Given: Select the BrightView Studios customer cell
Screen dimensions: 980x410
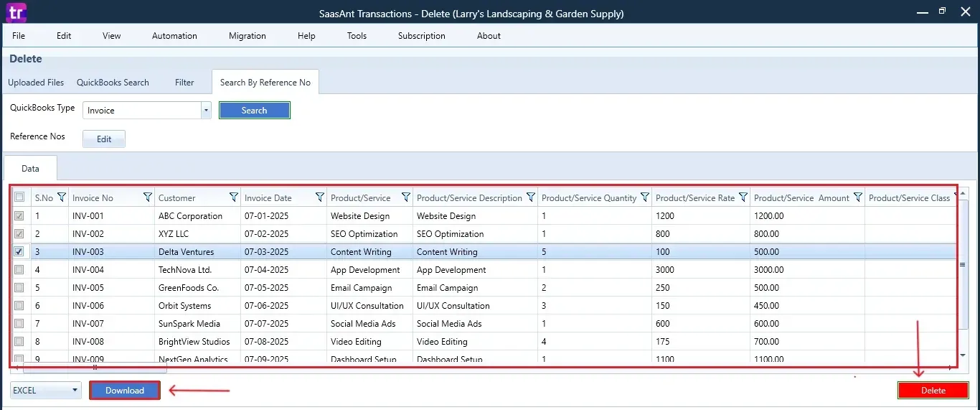Looking at the screenshot, I should (197, 341).
